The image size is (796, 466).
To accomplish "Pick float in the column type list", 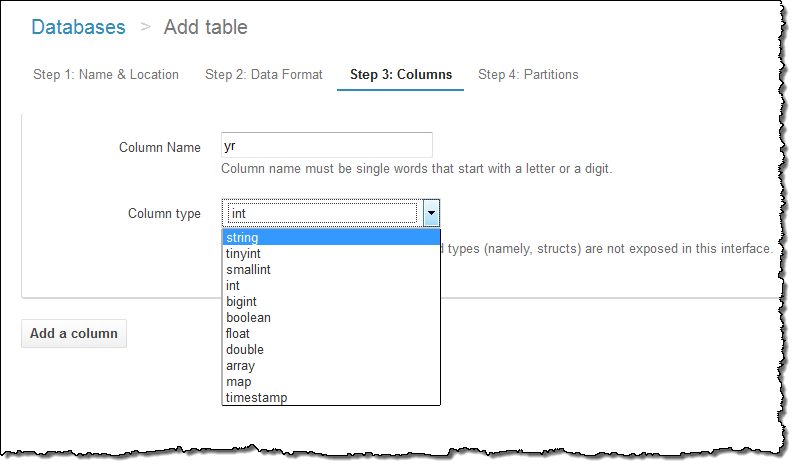I will (330, 334).
